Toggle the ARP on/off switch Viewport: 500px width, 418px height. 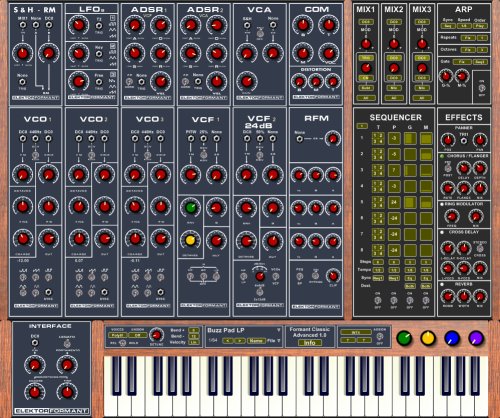click(482, 88)
